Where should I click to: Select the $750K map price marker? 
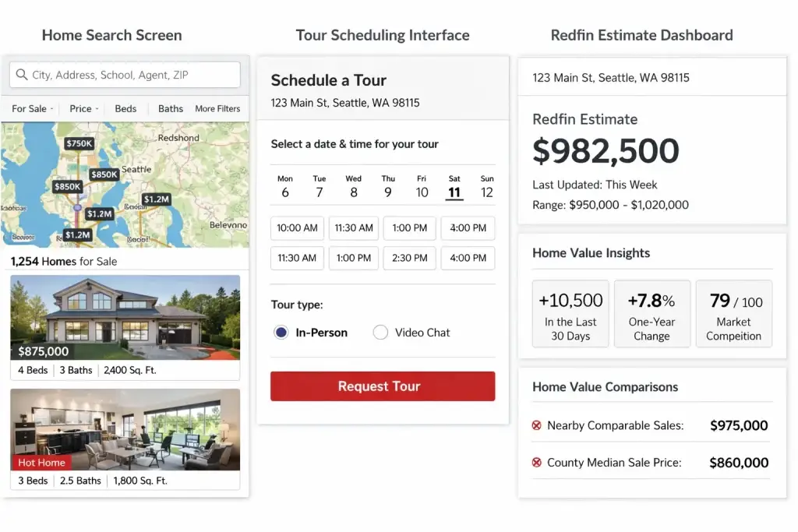[x=79, y=143]
